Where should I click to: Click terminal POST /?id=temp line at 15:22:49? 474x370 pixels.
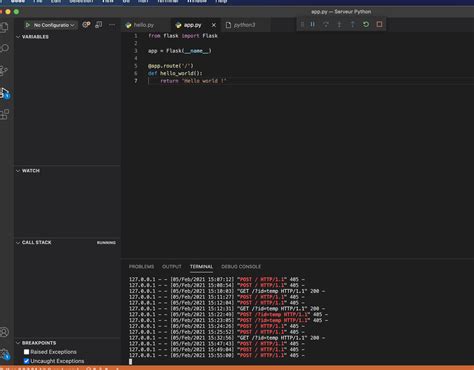pyautogui.click(x=228, y=314)
